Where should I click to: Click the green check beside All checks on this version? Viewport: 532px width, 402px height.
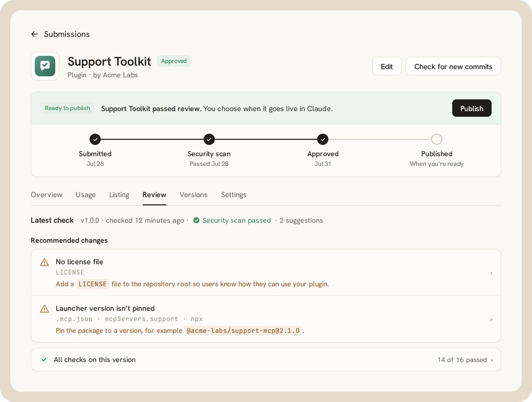point(44,359)
